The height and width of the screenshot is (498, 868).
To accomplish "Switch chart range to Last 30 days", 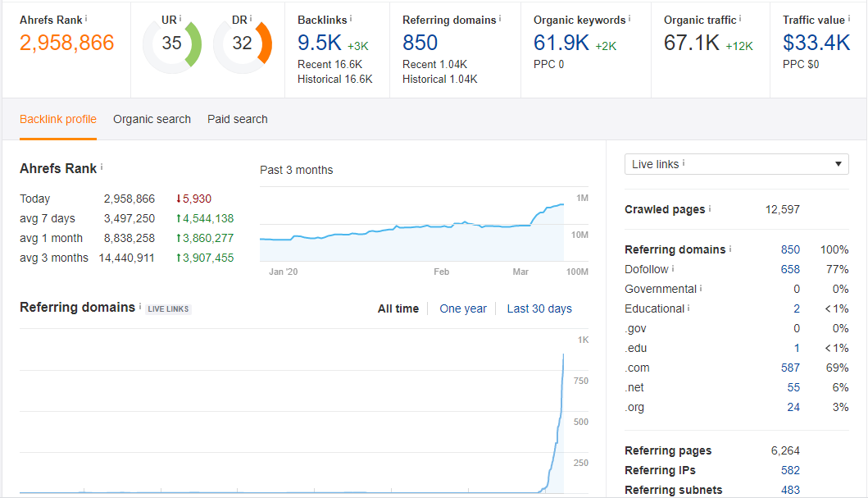I will pos(539,308).
